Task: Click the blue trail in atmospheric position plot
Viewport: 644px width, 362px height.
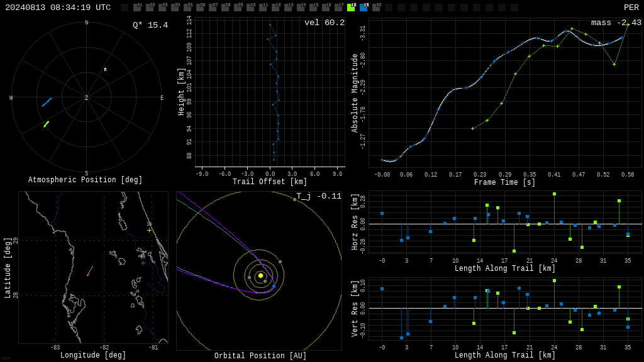Action: (47, 102)
